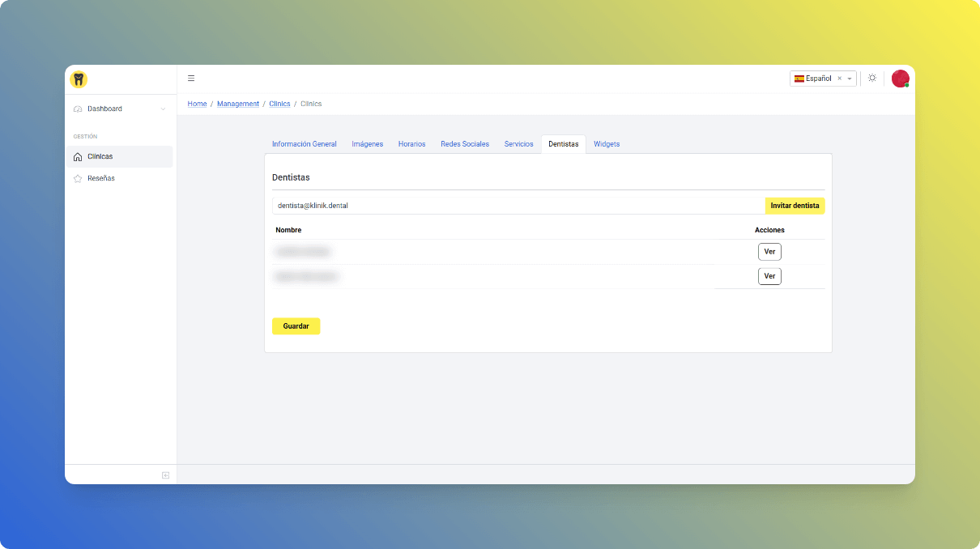Focus the dentist email input field
This screenshot has width=980, height=549.
pos(518,206)
